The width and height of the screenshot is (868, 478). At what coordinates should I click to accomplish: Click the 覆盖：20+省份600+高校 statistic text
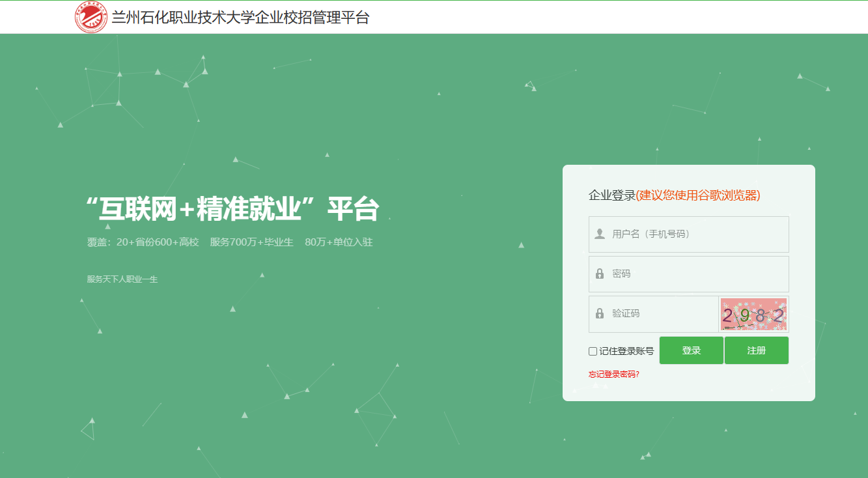[143, 242]
